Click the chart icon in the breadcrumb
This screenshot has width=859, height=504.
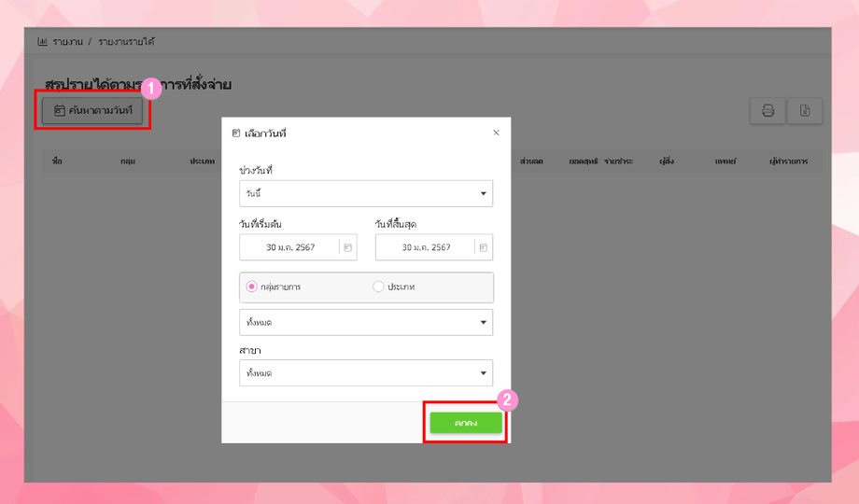click(42, 42)
